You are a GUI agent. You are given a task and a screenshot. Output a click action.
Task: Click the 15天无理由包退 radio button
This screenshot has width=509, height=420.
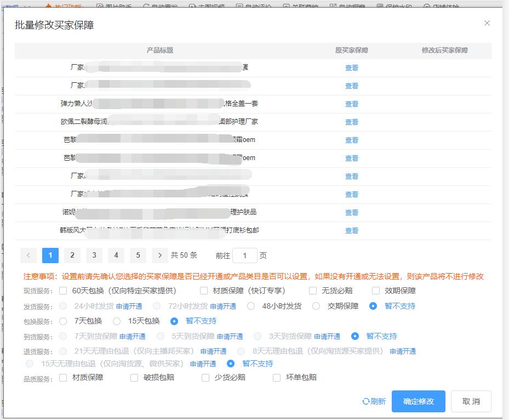pos(30,364)
